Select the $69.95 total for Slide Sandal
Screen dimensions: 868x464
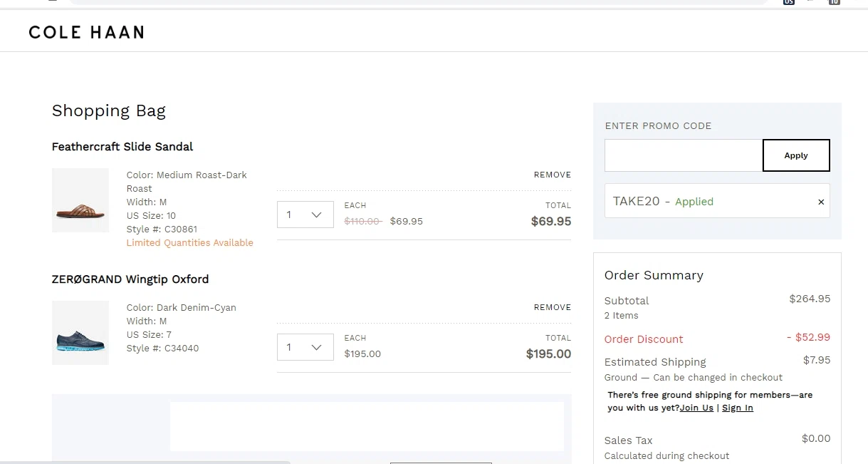click(x=551, y=221)
